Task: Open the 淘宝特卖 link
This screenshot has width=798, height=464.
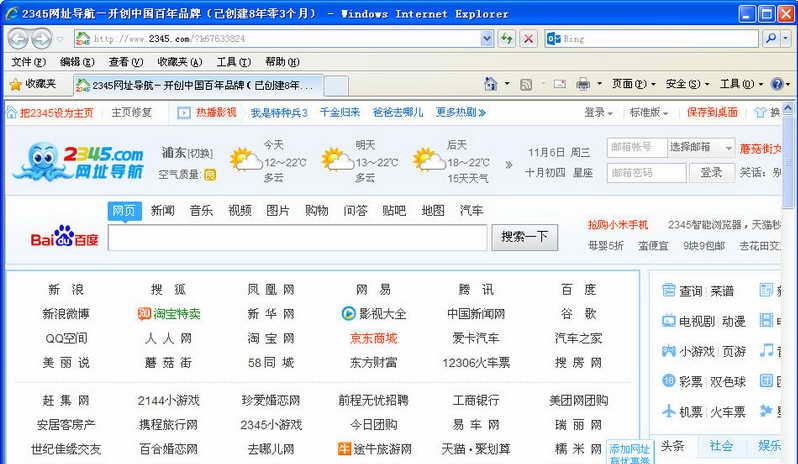Action: click(169, 314)
